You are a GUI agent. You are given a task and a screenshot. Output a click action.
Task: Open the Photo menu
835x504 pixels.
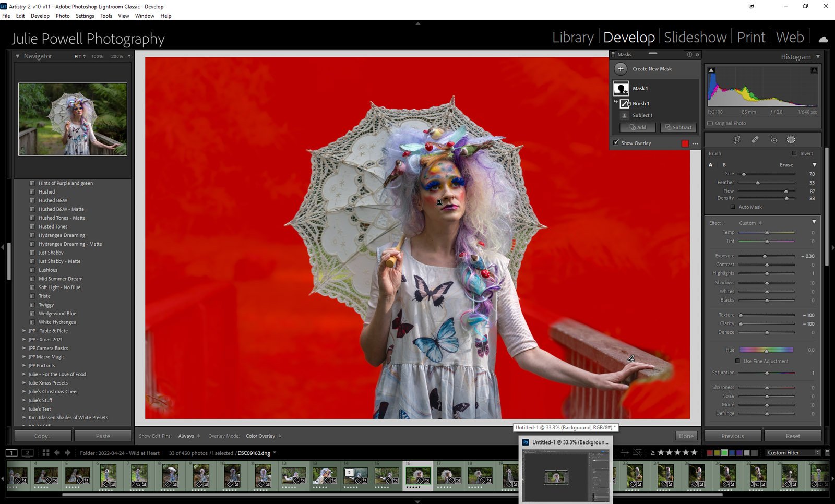pyautogui.click(x=63, y=16)
